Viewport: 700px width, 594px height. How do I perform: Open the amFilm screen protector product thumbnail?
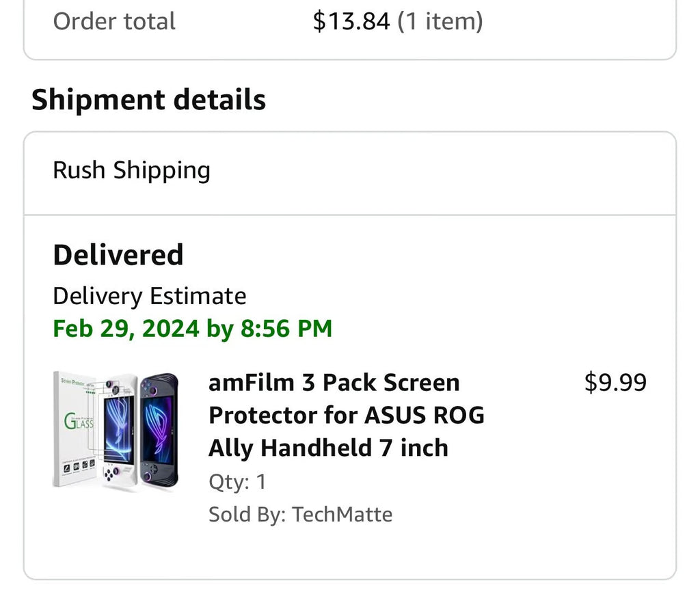point(116,431)
